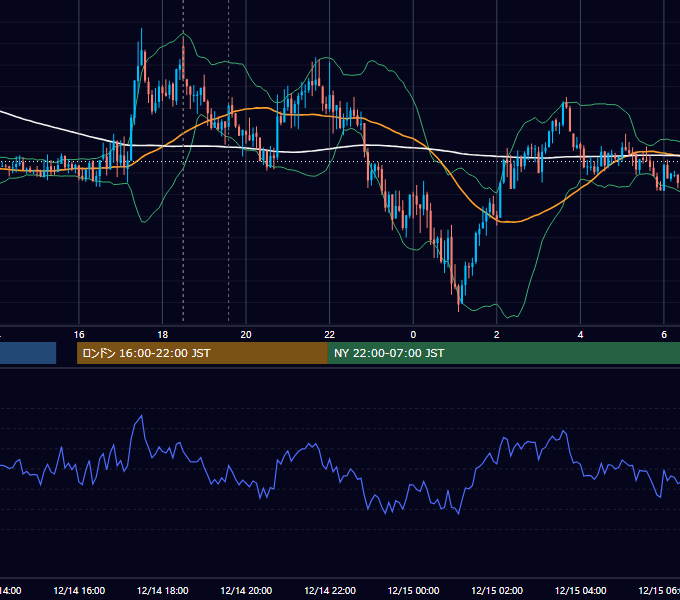Click the blue session bar left of ロンドン
The image size is (680, 600).
coord(28,353)
